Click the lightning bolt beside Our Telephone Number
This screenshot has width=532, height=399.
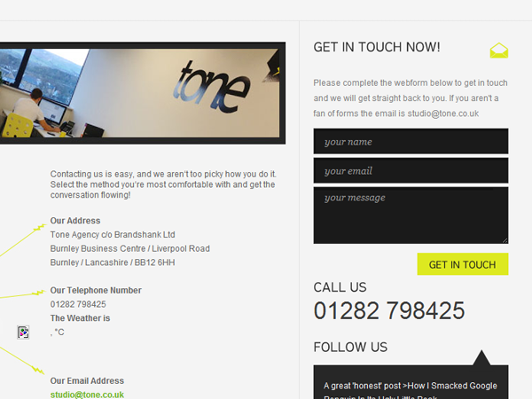[x=38, y=293]
